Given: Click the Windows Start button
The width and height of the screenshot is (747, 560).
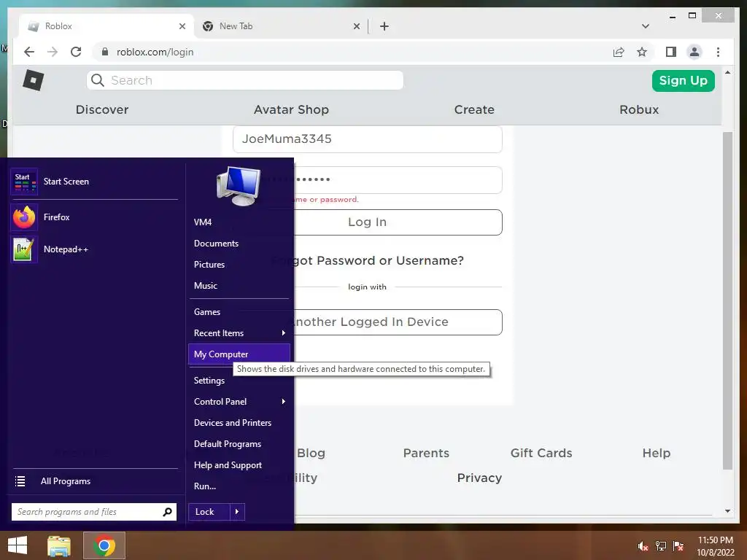Looking at the screenshot, I should pyautogui.click(x=18, y=545).
